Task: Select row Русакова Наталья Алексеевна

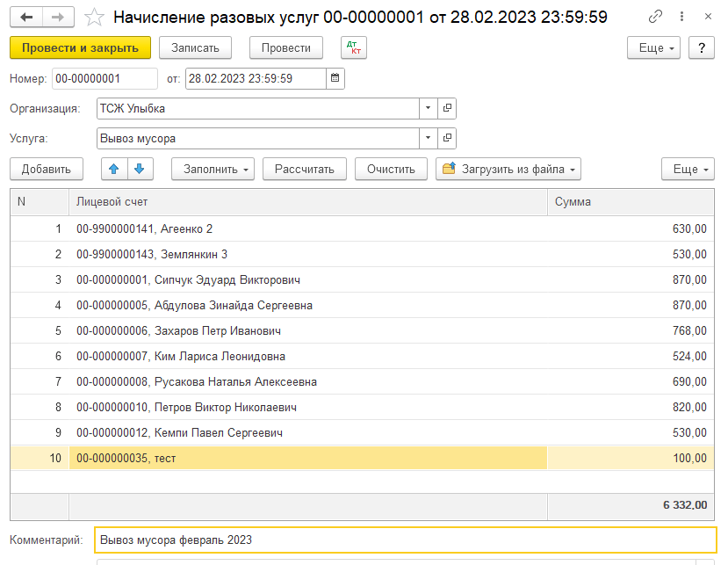Action: point(362,382)
